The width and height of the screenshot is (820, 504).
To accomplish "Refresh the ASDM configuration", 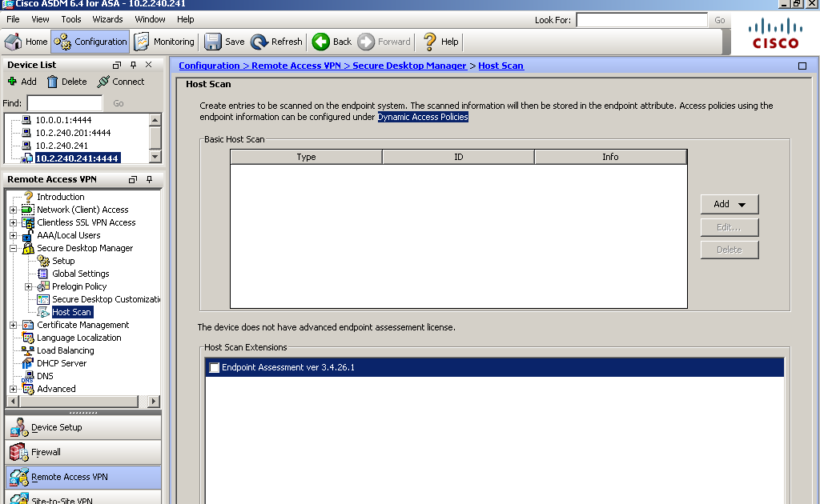I will pyautogui.click(x=276, y=42).
